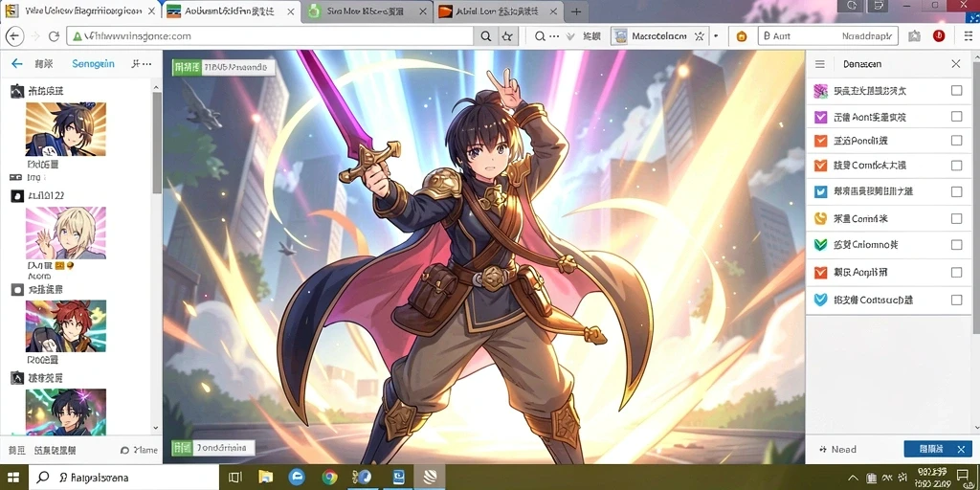Open the Danascan panel hamburger menu
This screenshot has width=980, height=490.
pyautogui.click(x=820, y=64)
